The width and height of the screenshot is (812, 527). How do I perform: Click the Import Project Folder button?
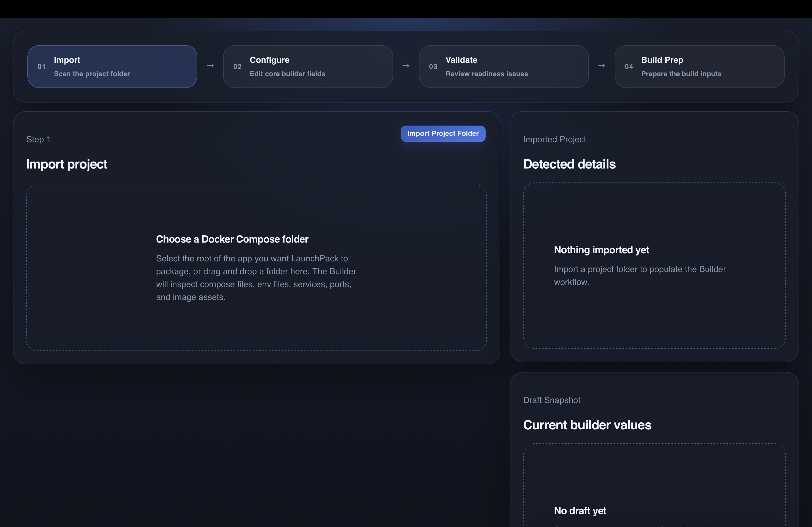pos(443,134)
